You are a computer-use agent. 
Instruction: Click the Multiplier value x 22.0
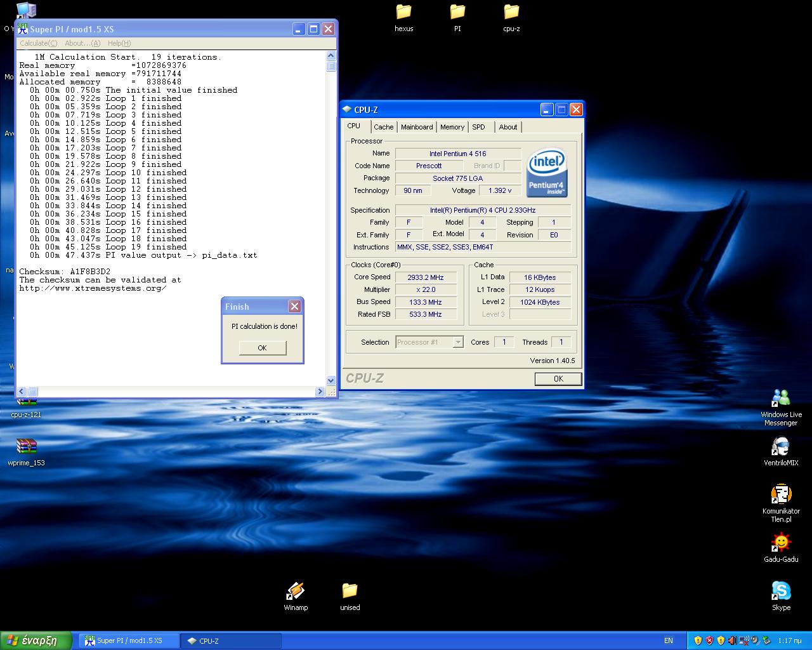pyautogui.click(x=426, y=289)
